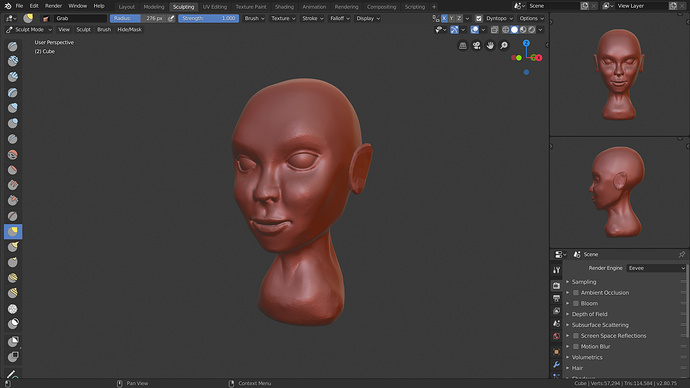Open the Display dropdown
The width and height of the screenshot is (690, 388).
pos(368,18)
